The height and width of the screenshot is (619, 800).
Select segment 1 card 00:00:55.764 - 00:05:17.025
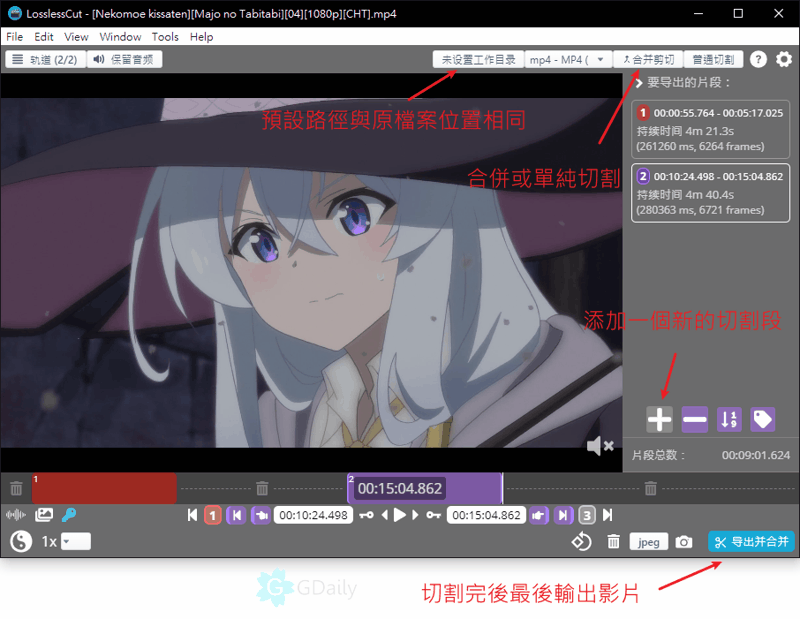click(x=710, y=129)
